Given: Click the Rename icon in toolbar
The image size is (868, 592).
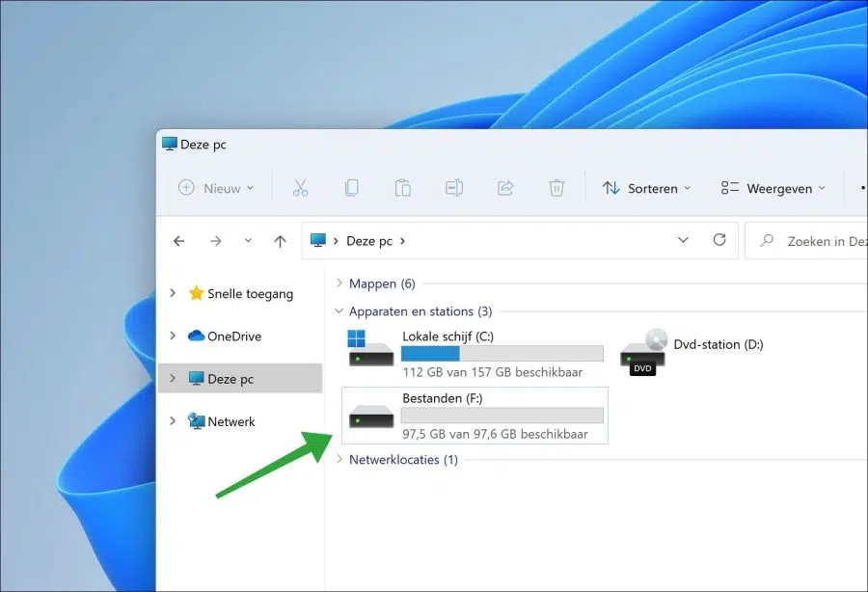Looking at the screenshot, I should click(x=454, y=188).
